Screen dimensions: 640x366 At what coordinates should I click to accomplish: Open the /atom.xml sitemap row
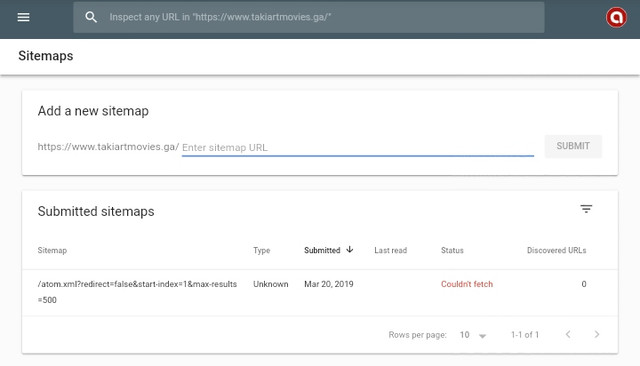tap(320, 292)
